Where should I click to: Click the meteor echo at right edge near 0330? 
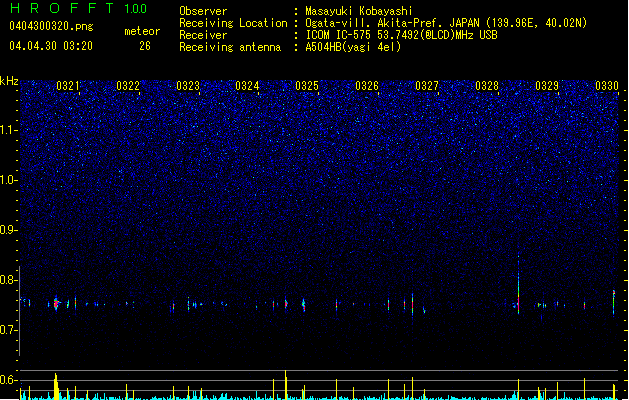click(x=613, y=302)
